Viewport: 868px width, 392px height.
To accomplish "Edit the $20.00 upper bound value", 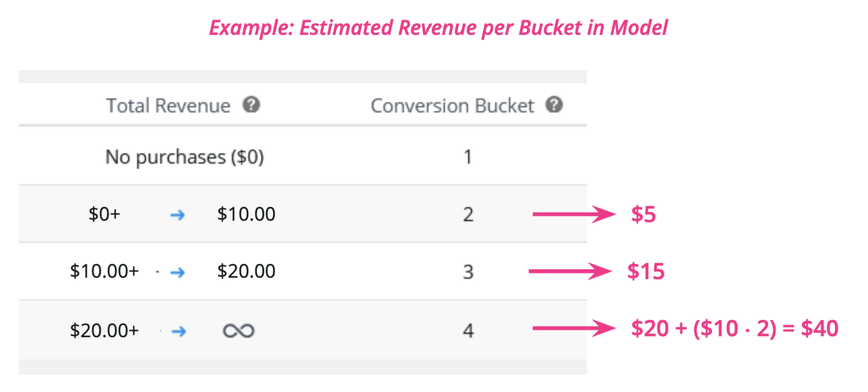I will tap(246, 272).
